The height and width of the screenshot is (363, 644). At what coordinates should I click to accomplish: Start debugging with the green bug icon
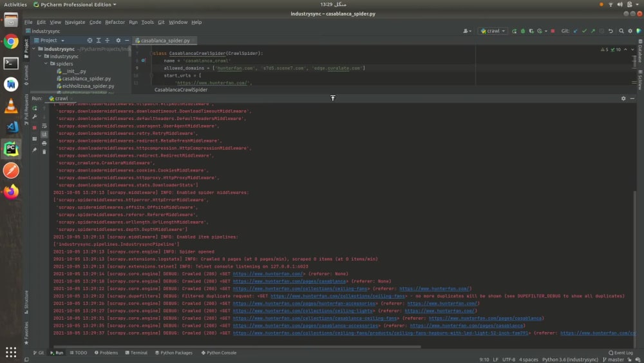(x=522, y=31)
